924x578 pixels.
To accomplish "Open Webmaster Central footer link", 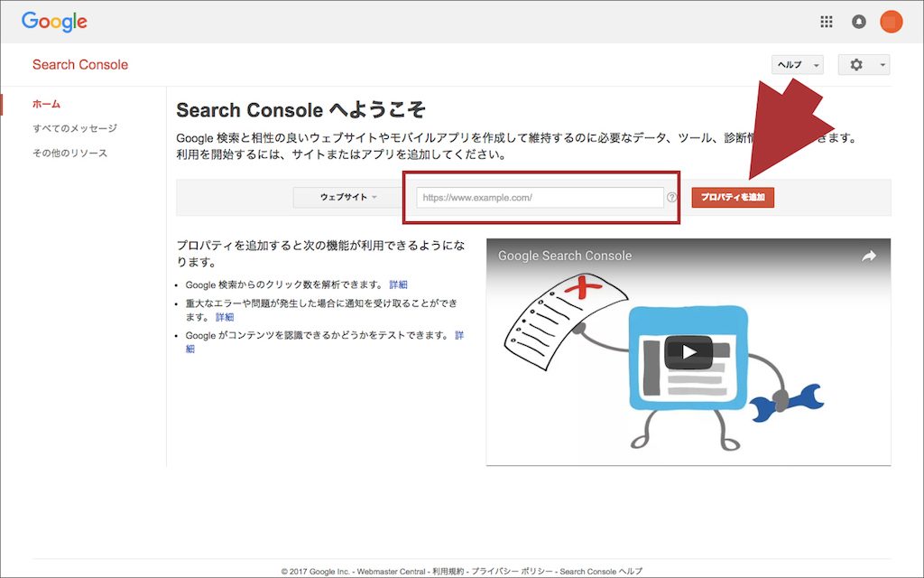I will click(x=391, y=571).
